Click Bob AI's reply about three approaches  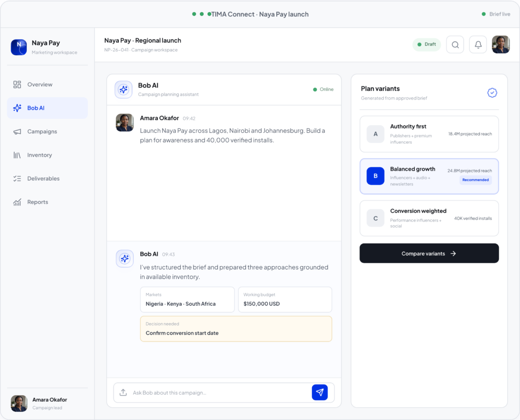234,272
